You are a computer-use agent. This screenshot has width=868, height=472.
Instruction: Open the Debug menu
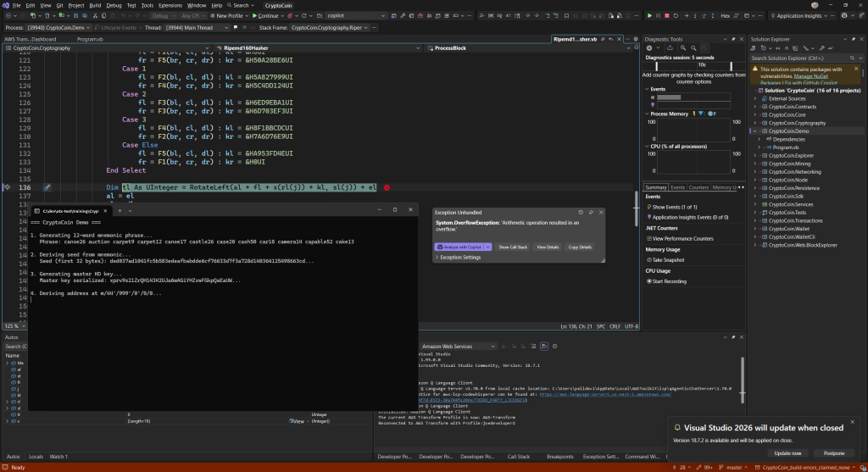point(114,5)
